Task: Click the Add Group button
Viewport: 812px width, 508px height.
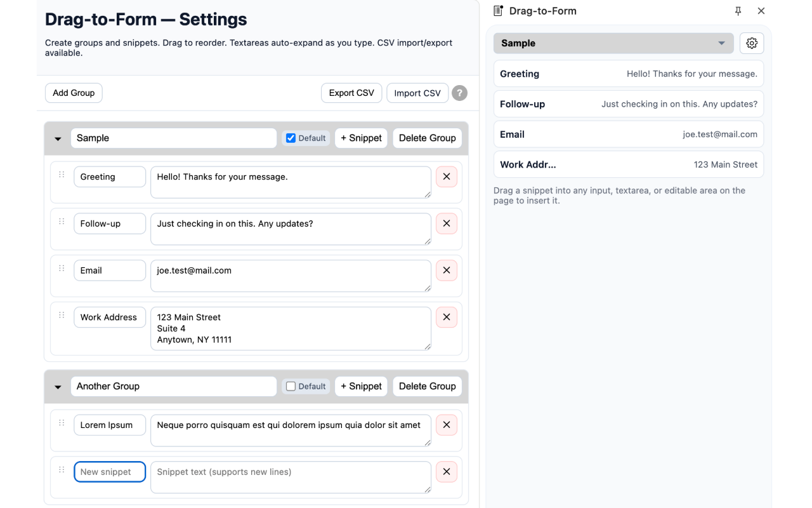Action: click(74, 93)
